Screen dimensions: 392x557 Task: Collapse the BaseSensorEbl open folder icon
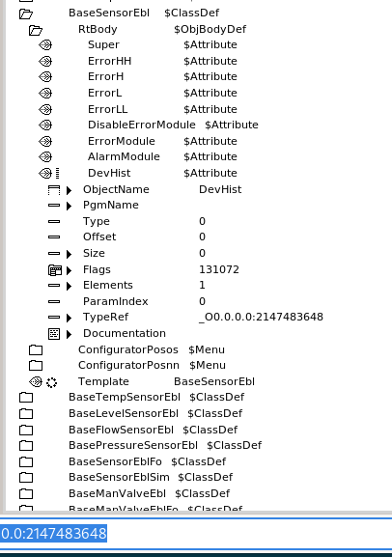(26, 14)
